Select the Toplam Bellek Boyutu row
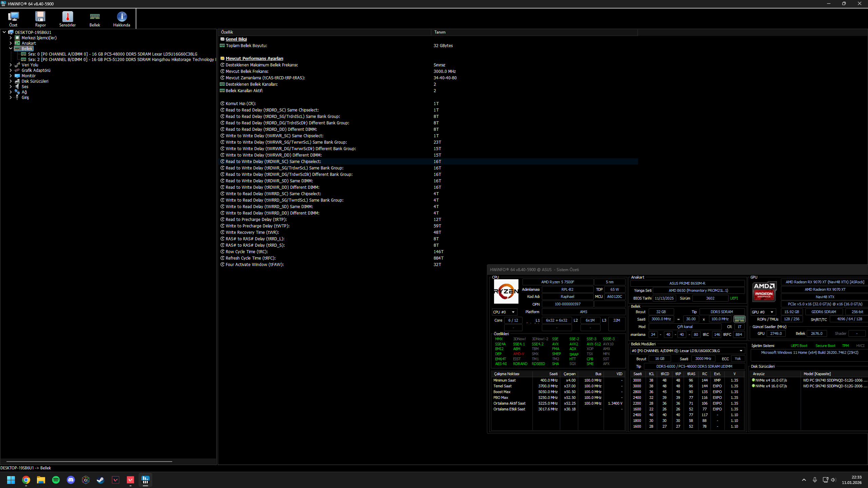 [x=428, y=45]
